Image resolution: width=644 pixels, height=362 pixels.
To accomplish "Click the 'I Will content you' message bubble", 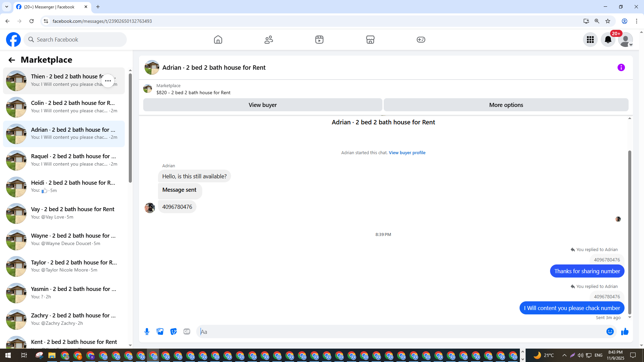I will point(572,308).
